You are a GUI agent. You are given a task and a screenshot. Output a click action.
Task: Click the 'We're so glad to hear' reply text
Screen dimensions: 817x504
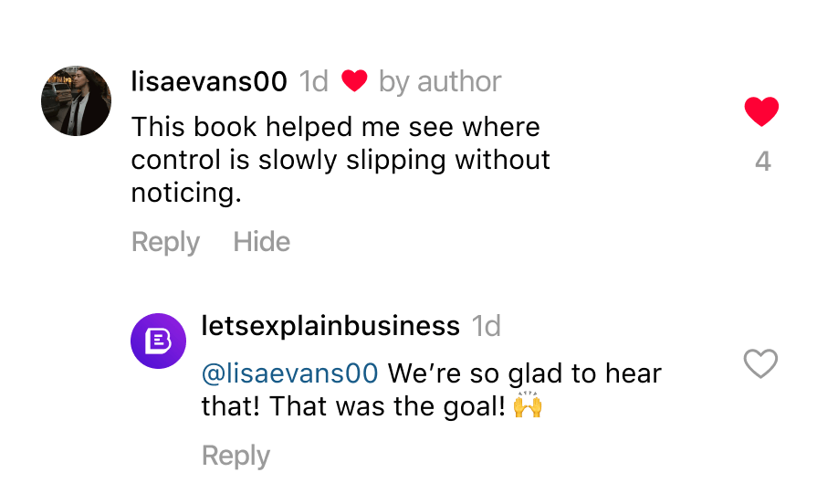pos(525,373)
